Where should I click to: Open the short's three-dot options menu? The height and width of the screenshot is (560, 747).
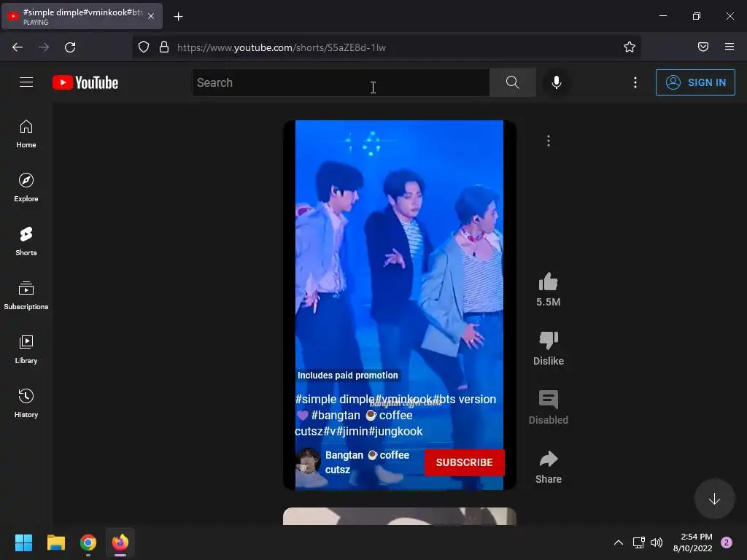point(549,141)
